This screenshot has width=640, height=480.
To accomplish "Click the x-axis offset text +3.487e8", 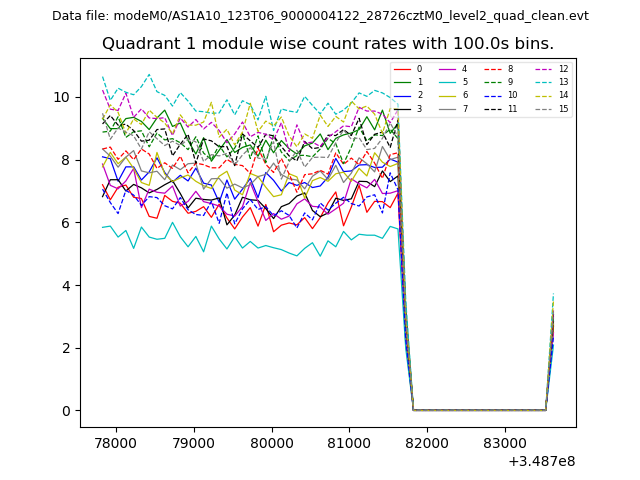I will point(542,461).
